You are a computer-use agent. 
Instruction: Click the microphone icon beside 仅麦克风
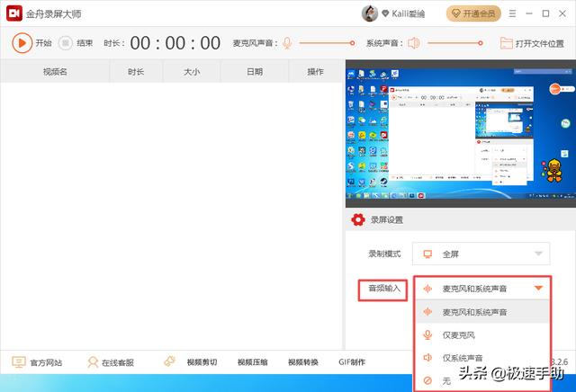tap(427, 334)
